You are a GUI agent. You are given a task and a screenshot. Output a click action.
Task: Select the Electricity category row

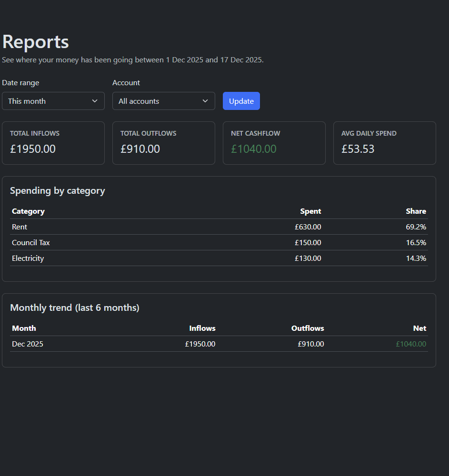coord(219,258)
